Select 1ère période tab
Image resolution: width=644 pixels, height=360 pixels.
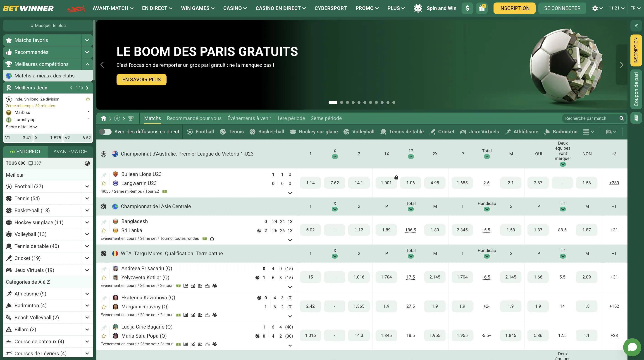tap(291, 118)
